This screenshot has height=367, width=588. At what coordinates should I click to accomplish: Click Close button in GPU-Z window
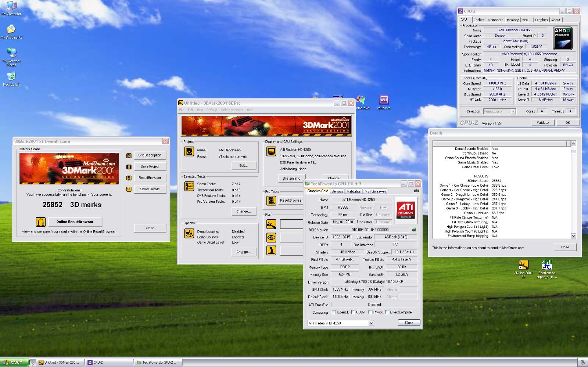409,323
